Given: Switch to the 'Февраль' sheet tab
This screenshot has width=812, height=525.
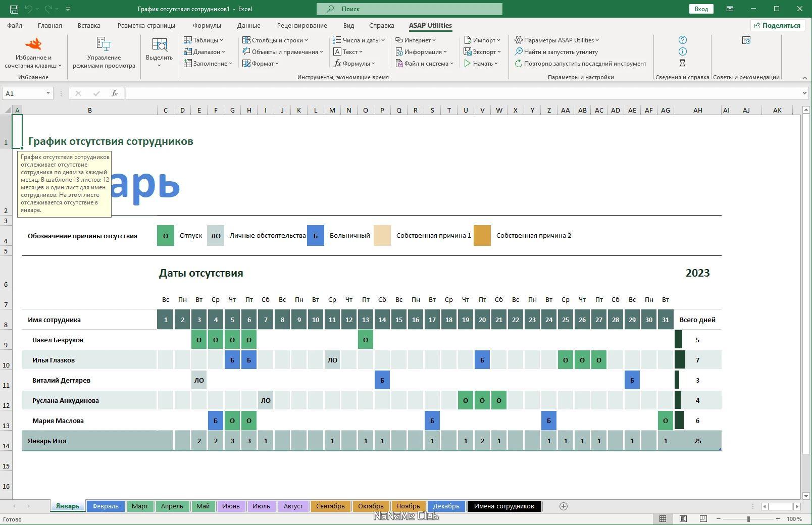Looking at the screenshot, I should pos(105,506).
